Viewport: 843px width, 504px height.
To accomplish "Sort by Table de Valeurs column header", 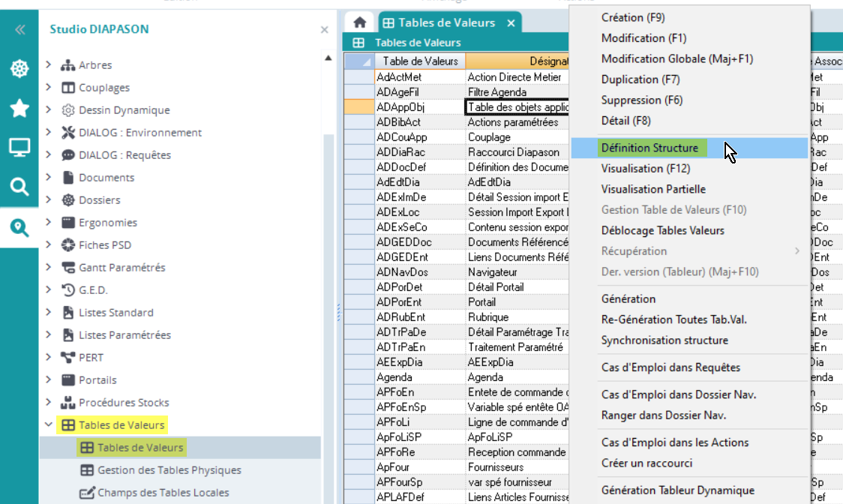I will pyautogui.click(x=420, y=61).
